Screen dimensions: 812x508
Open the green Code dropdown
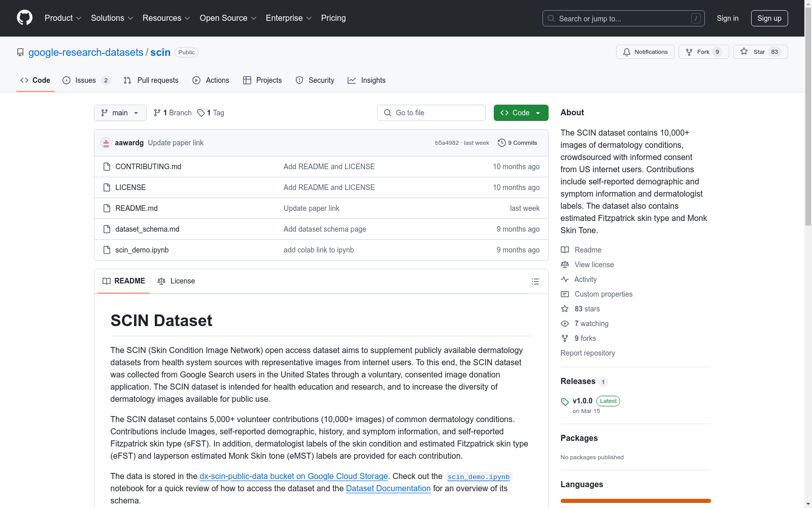(521, 113)
